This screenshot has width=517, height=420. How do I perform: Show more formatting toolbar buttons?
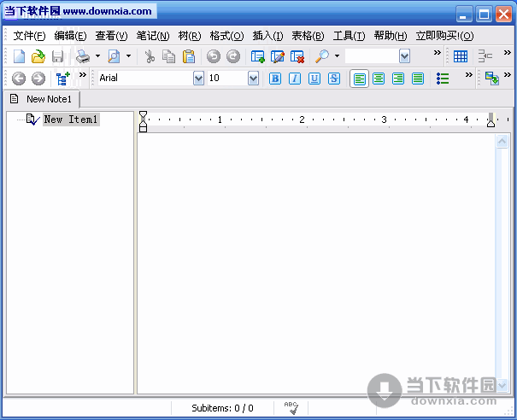tap(469, 75)
